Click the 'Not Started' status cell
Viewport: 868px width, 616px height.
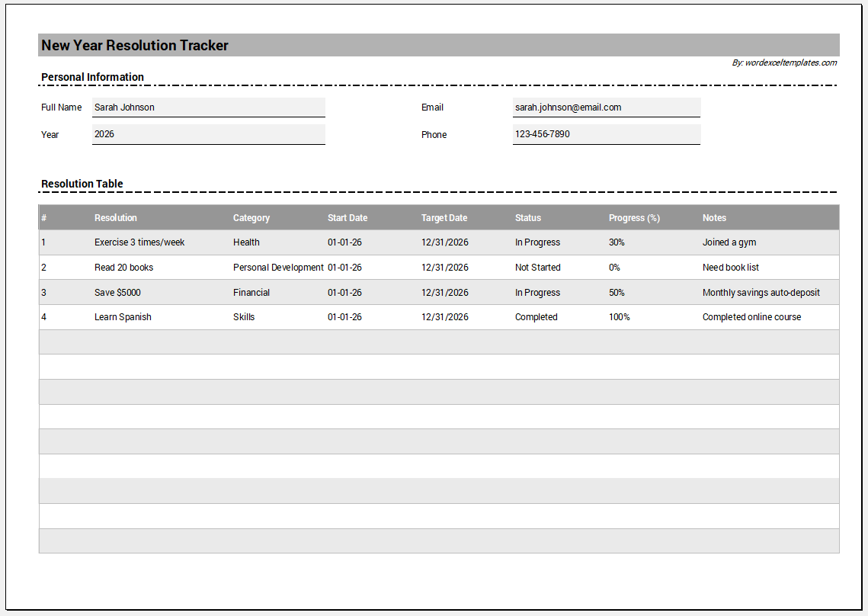pos(537,268)
